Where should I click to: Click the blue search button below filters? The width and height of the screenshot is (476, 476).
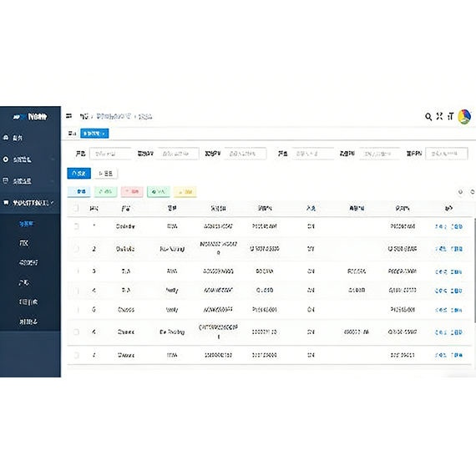79,174
